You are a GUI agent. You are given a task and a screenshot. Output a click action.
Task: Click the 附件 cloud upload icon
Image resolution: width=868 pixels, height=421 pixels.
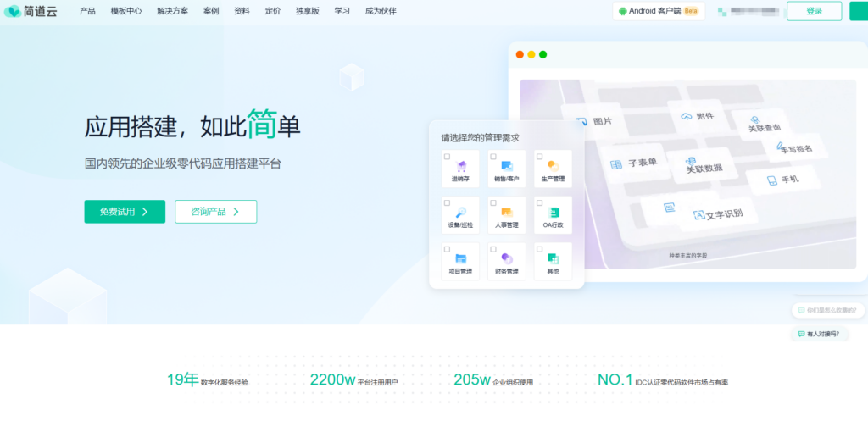pyautogui.click(x=687, y=116)
